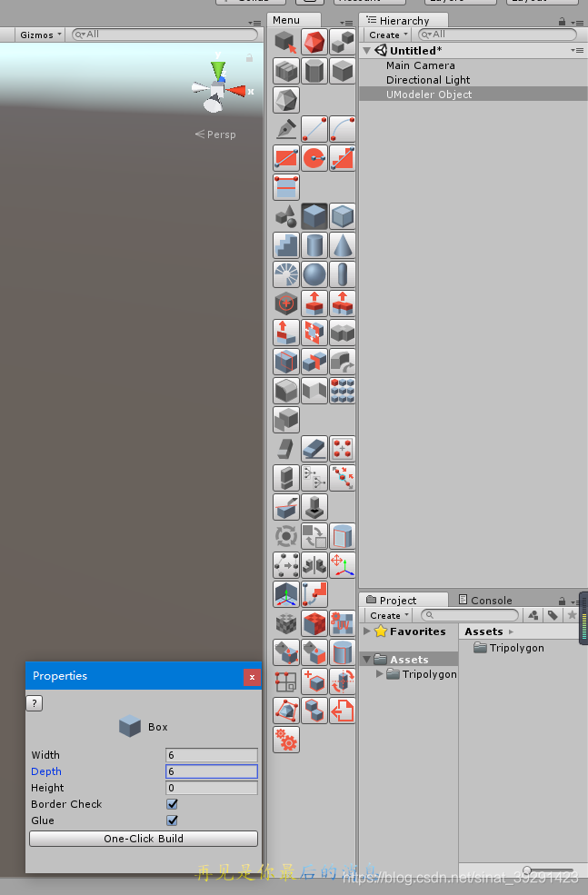
Task: Select the red side stair drawing tool
Action: 343,158
